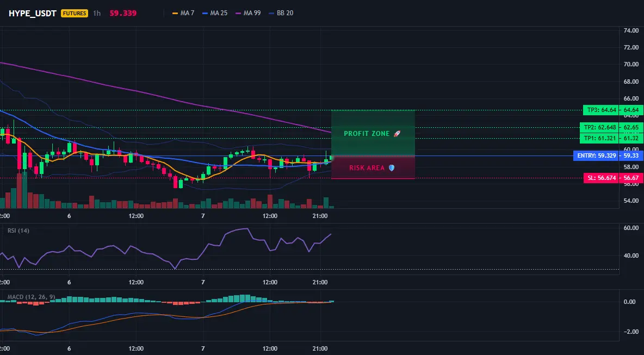Click the yellow FUTURES badge
This screenshot has height=355, width=644.
click(x=75, y=13)
